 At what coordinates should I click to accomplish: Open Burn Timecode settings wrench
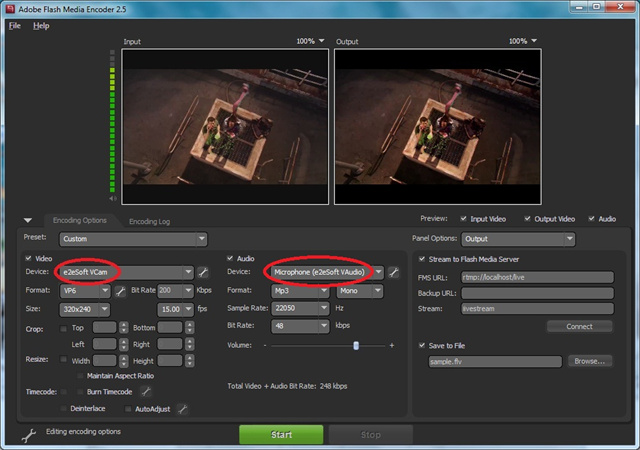pyautogui.click(x=146, y=392)
